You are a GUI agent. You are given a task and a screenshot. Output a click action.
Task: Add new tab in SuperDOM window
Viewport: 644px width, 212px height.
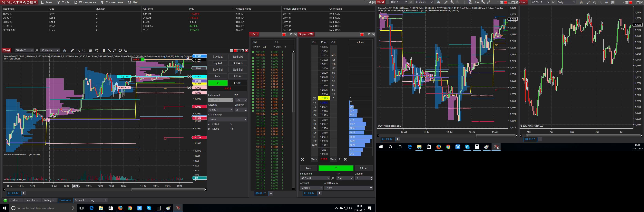click(319, 193)
